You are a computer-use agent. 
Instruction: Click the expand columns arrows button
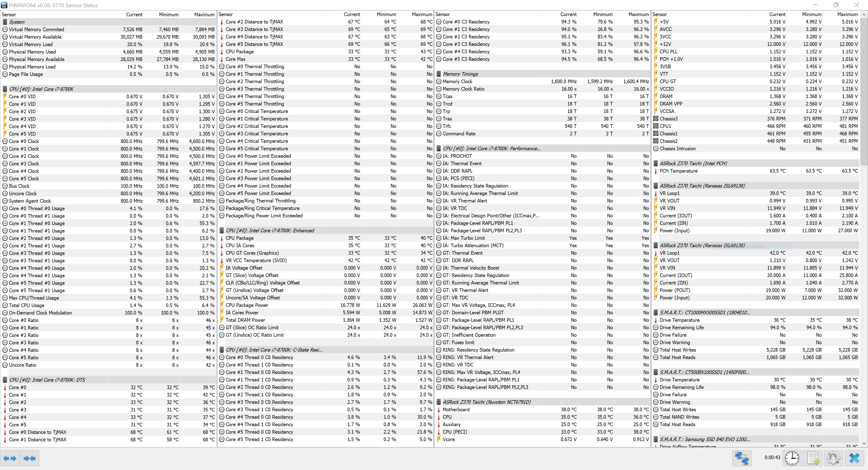pyautogui.click(x=10, y=458)
